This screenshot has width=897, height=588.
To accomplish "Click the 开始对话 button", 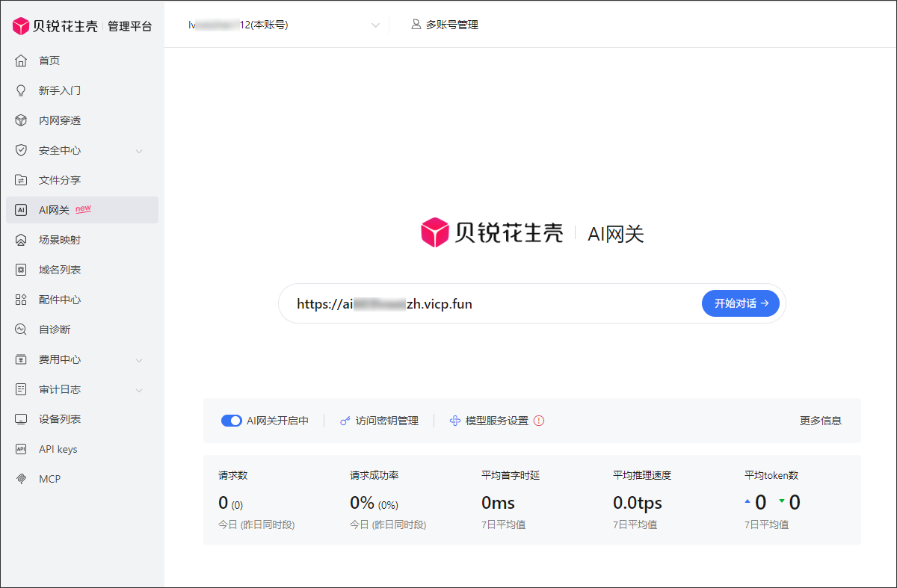I will [x=741, y=303].
